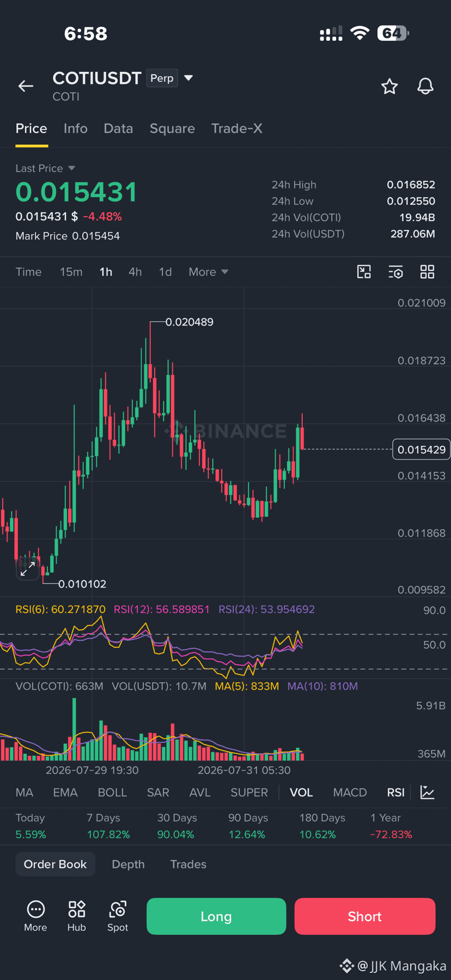This screenshot has width=451, height=980.
Task: Open the Depth tab
Action: click(x=128, y=864)
